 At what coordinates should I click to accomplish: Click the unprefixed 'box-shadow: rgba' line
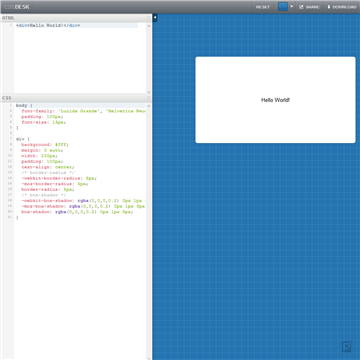tap(78, 212)
